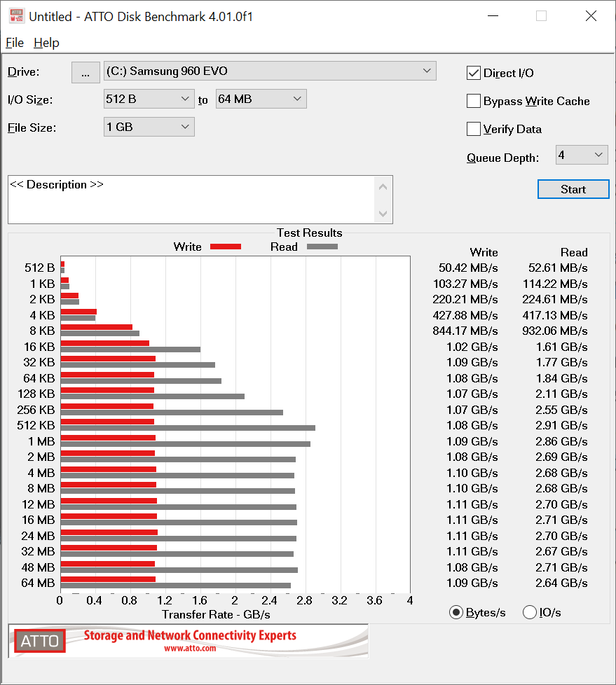
Task: Click the Description box scroll down arrow
Action: click(383, 214)
